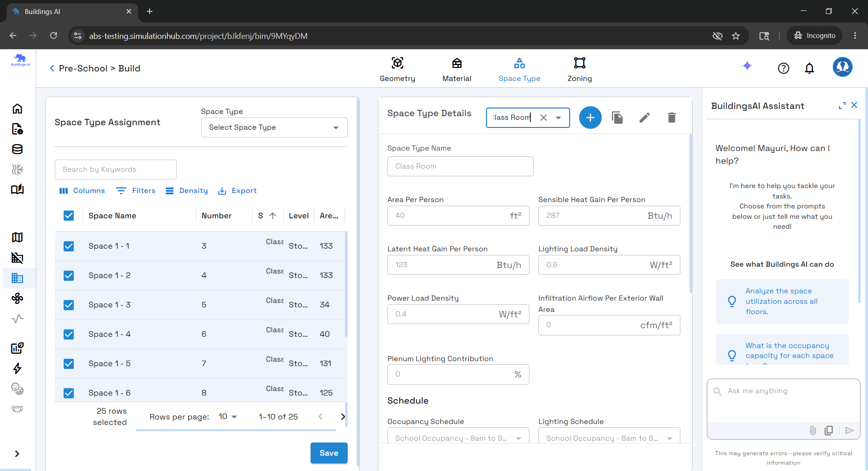This screenshot has height=471, width=868.
Task: Delete the space type with trash icon
Action: pyautogui.click(x=672, y=118)
